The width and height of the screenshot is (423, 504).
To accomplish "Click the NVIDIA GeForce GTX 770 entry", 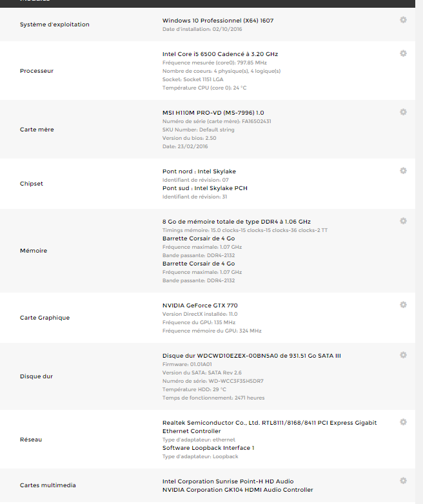I will click(200, 305).
